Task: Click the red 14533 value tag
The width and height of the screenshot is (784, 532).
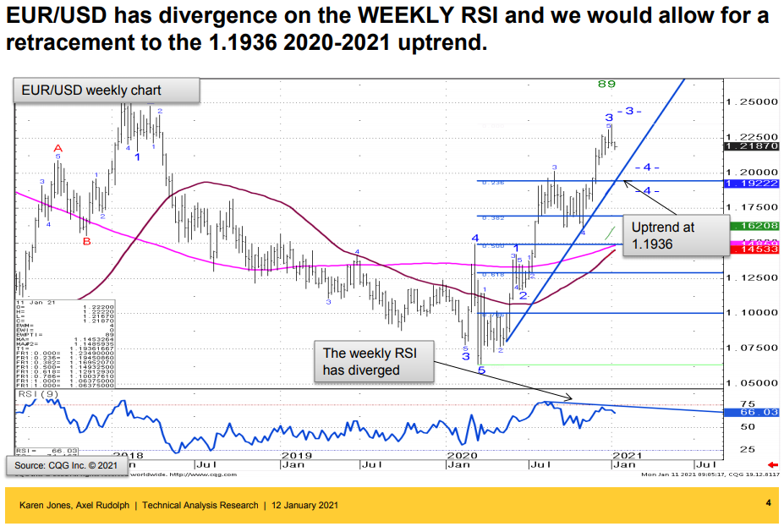Action: tap(750, 250)
